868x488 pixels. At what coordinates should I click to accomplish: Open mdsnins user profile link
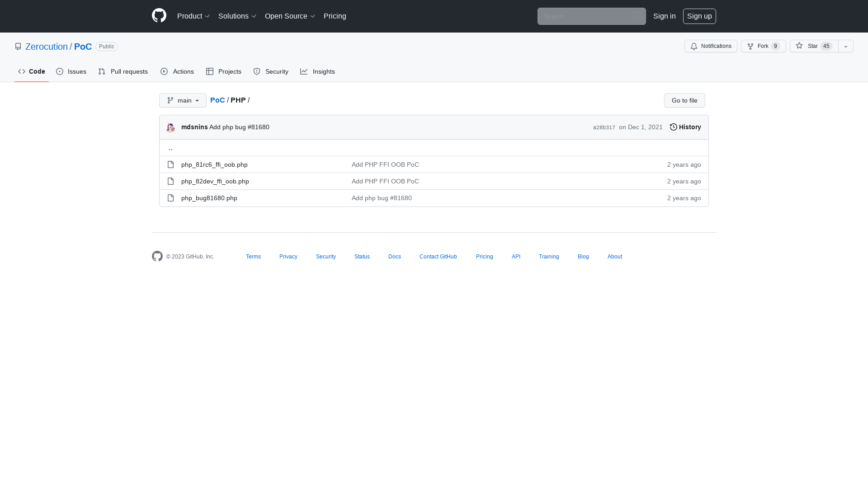click(194, 127)
